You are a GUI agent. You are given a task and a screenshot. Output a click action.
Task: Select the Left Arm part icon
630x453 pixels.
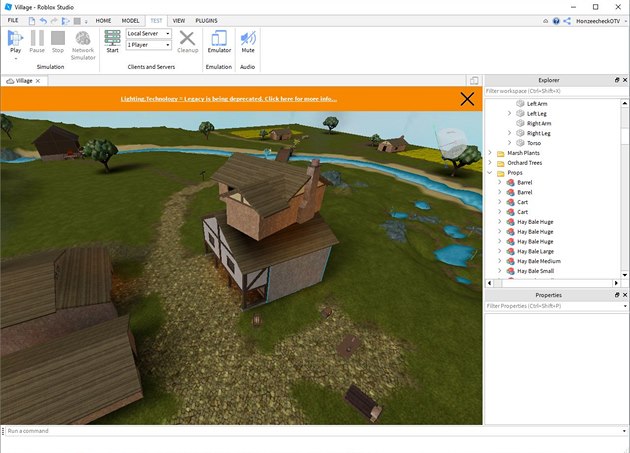(x=520, y=103)
